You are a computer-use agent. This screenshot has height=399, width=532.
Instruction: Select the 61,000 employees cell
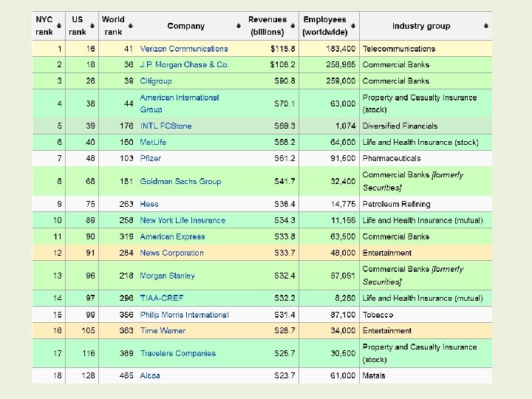(343, 375)
